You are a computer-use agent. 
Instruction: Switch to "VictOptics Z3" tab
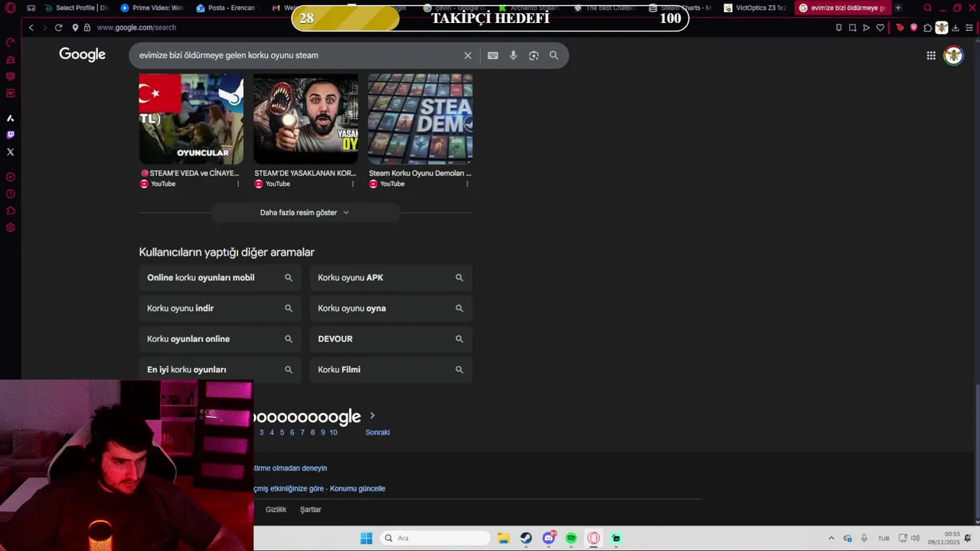pyautogui.click(x=756, y=8)
